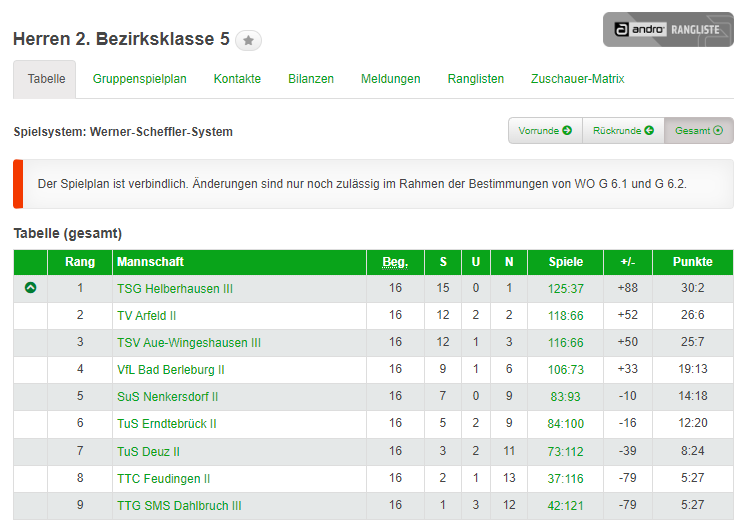The image size is (743, 525).
Task: Open team TSG Helberhausen III
Action: [175, 289]
